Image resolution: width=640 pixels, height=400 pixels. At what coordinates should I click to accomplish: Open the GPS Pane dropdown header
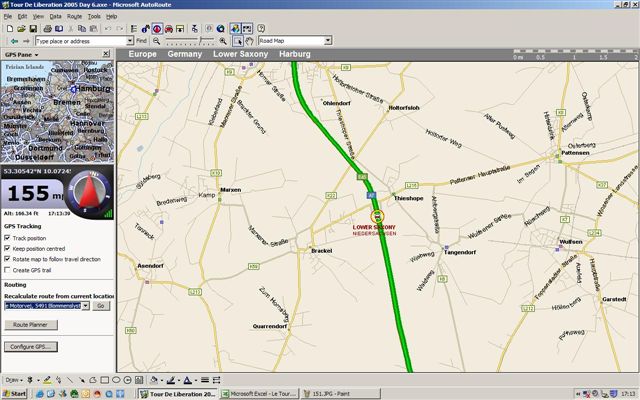22,54
